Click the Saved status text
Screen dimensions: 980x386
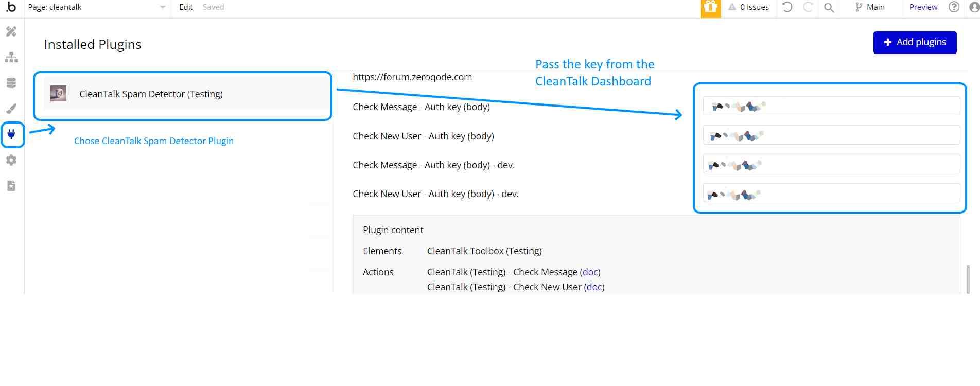[x=213, y=7]
